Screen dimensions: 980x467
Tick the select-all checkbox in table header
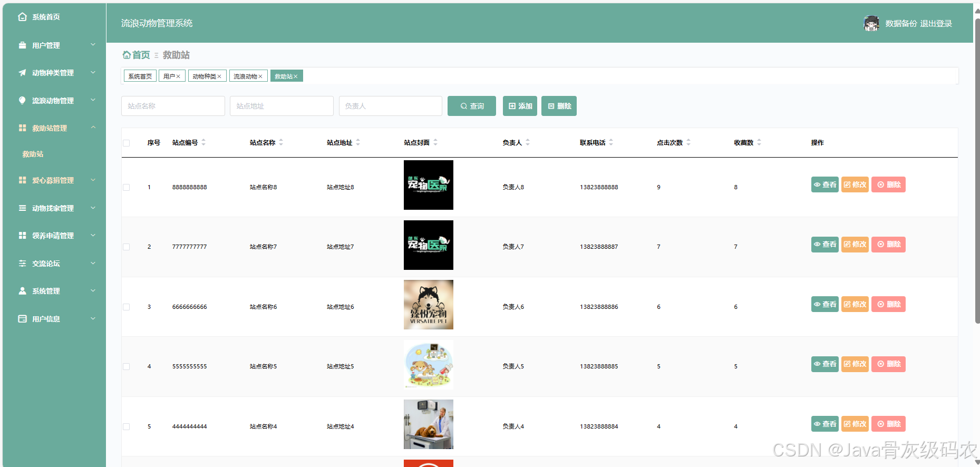(127, 143)
